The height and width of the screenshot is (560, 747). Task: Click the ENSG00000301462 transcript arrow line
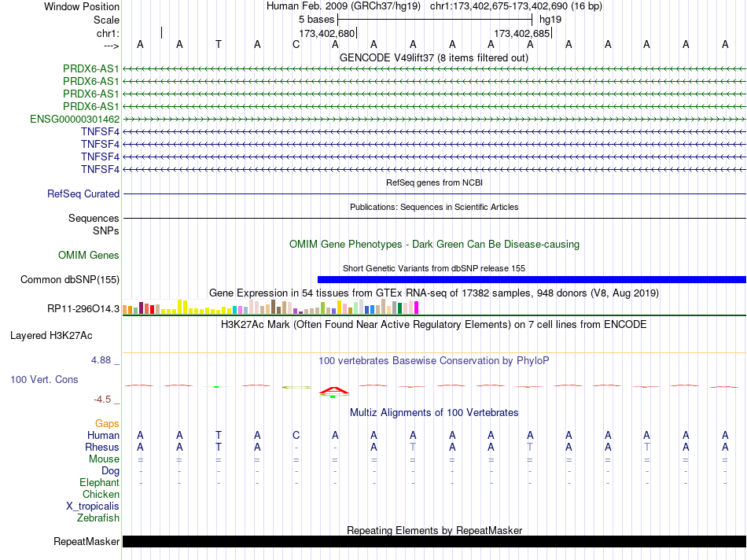pos(434,119)
